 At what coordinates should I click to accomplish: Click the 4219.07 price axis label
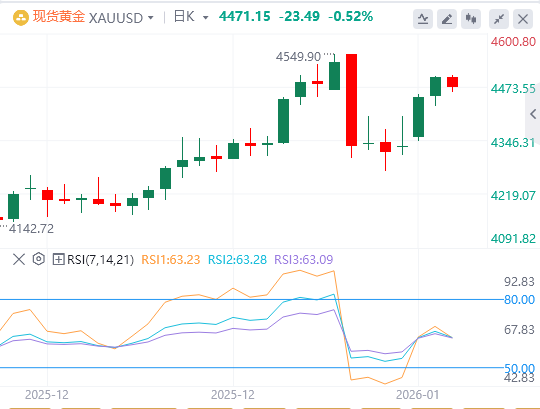pyautogui.click(x=513, y=196)
